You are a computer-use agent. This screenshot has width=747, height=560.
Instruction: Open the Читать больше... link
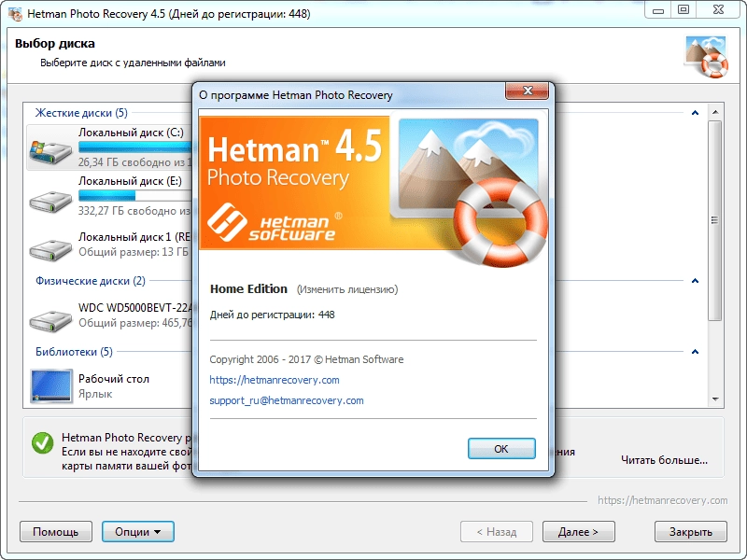664,460
